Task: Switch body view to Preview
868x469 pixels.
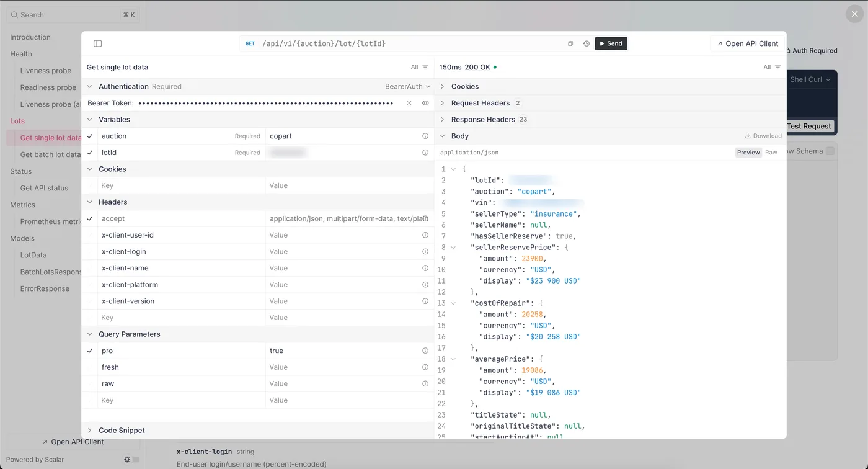Action: (x=748, y=152)
